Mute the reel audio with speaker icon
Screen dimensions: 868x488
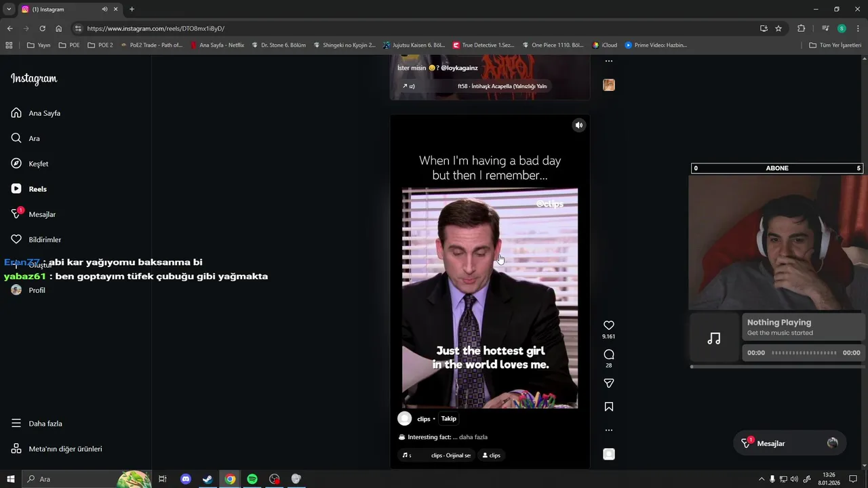[578, 125]
